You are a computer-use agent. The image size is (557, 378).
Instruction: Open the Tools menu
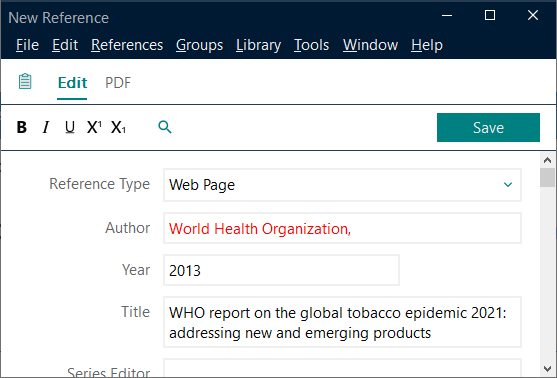click(312, 45)
